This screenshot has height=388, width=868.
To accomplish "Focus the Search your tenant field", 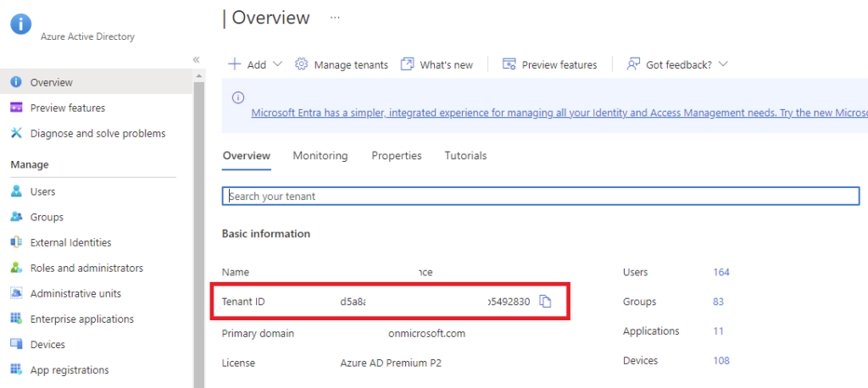I will (x=541, y=196).
